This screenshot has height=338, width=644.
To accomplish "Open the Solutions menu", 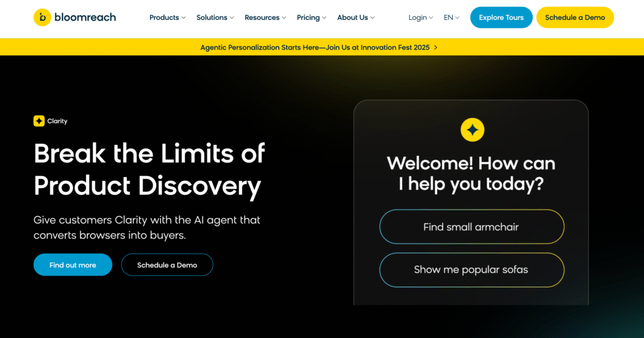I will (215, 18).
